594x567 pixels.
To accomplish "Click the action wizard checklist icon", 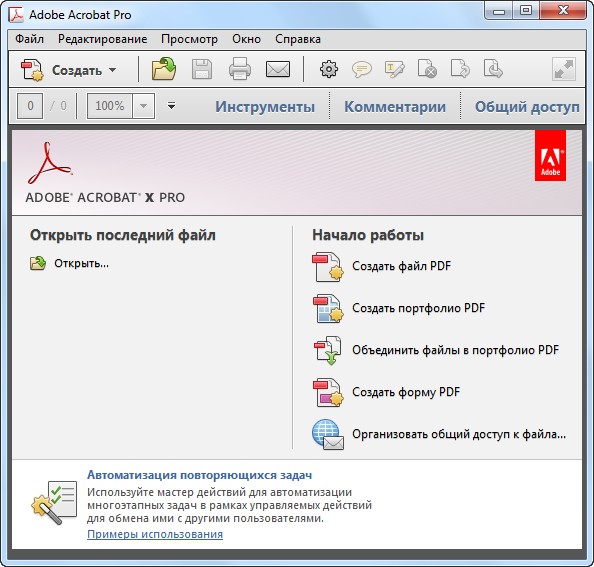I will click(54, 502).
